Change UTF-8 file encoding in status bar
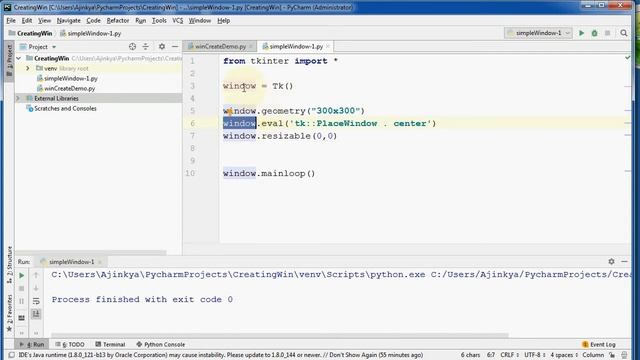 pos(535,355)
